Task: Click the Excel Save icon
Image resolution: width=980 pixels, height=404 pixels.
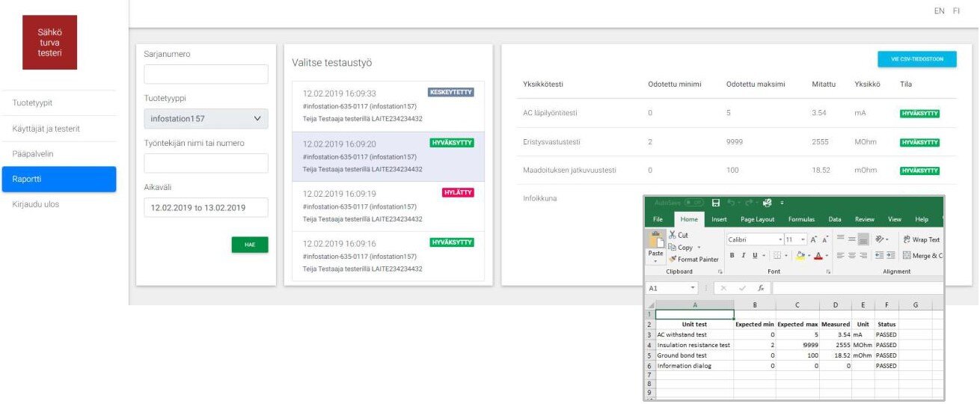Action: click(716, 203)
